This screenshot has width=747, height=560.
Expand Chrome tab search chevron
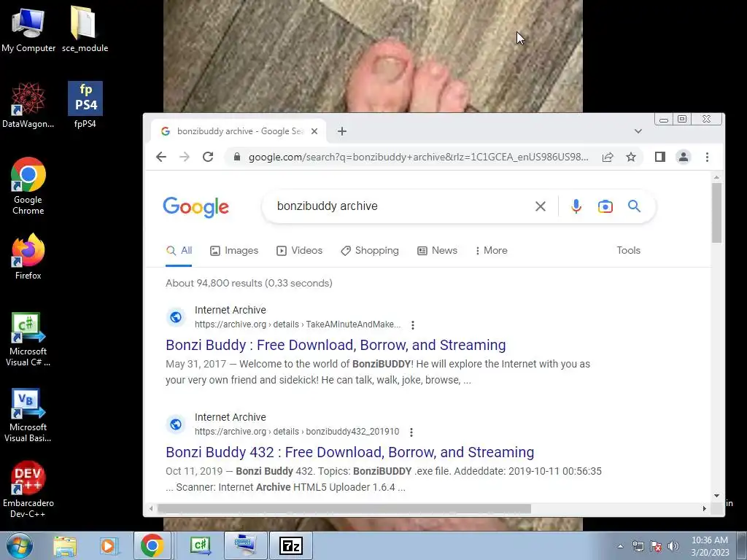pyautogui.click(x=638, y=131)
